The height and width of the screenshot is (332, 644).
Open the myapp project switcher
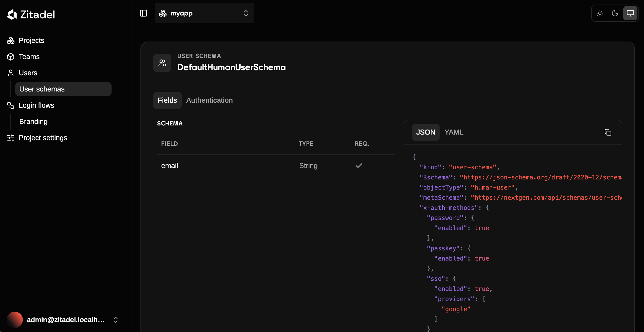click(204, 13)
